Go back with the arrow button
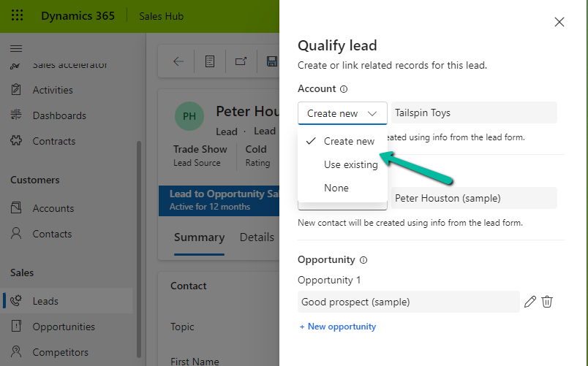 pos(178,61)
